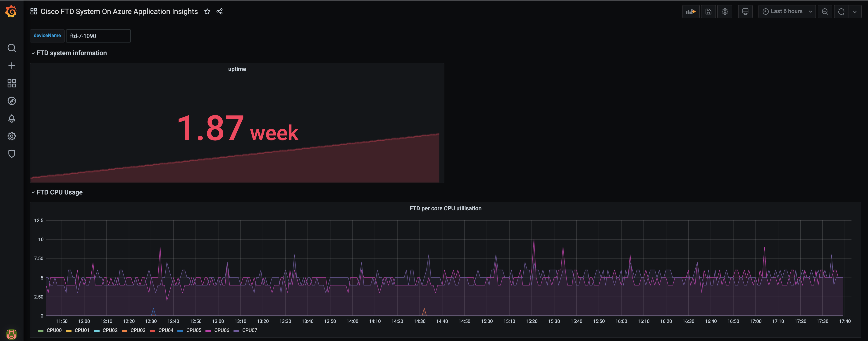Viewport: 868px width, 341px height.
Task: Toggle CPU07 series in the legend
Action: [249, 330]
